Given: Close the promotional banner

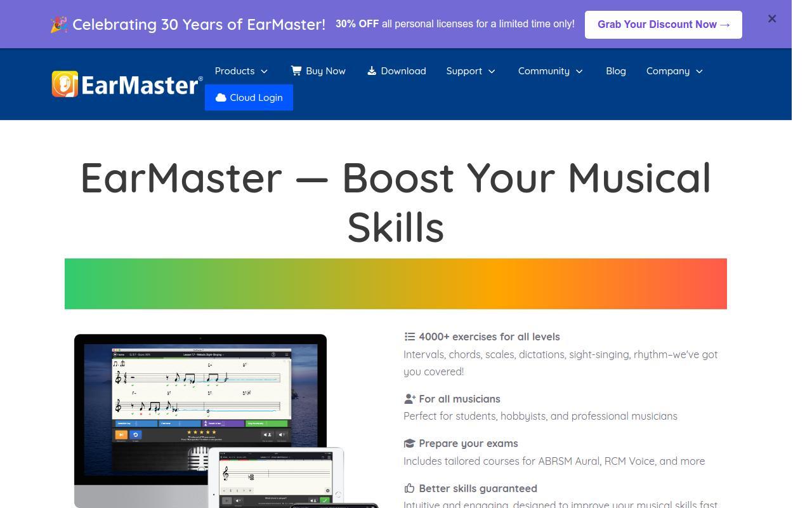Looking at the screenshot, I should click(x=772, y=19).
